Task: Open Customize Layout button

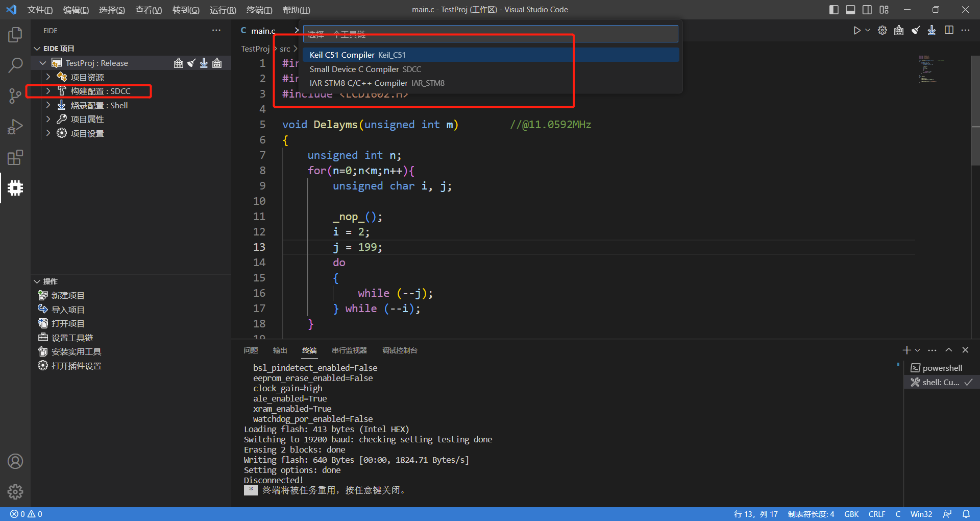Action: click(x=884, y=10)
